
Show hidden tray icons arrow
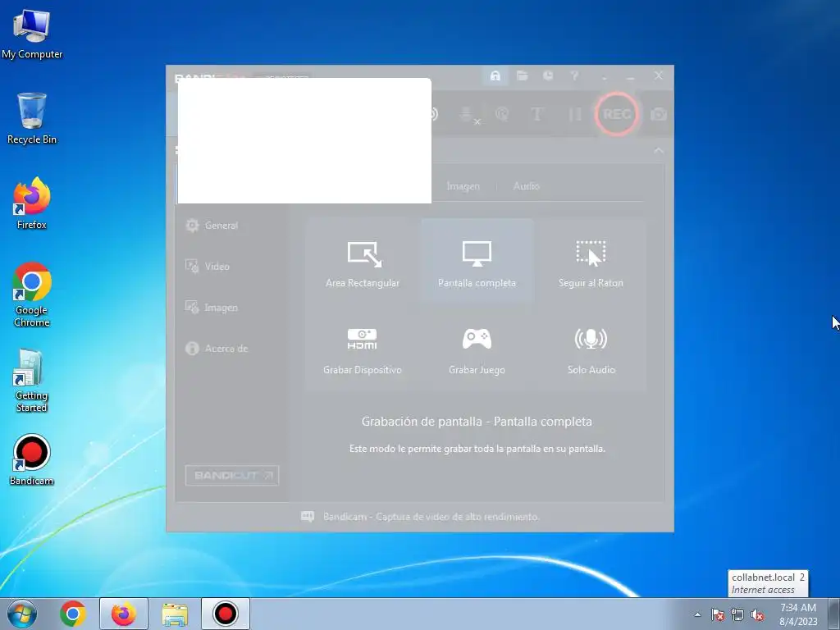click(697, 614)
